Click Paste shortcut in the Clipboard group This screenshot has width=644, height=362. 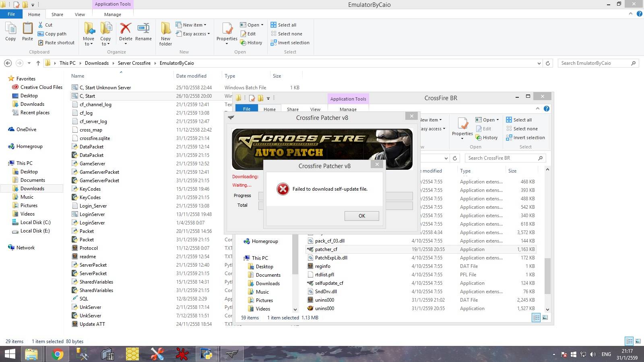[56, 43]
